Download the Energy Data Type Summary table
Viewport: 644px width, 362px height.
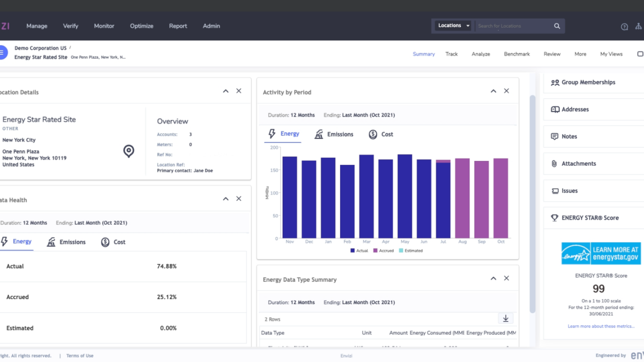(506, 319)
